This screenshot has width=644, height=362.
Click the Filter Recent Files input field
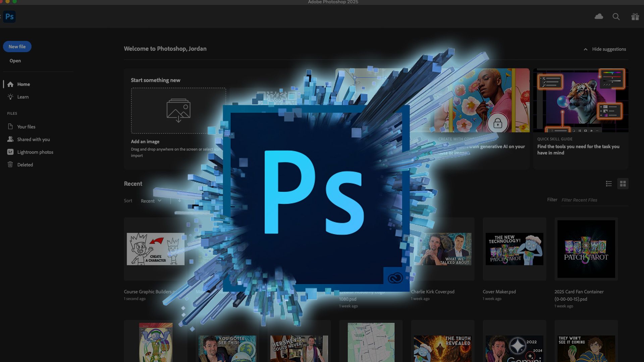coord(594,200)
